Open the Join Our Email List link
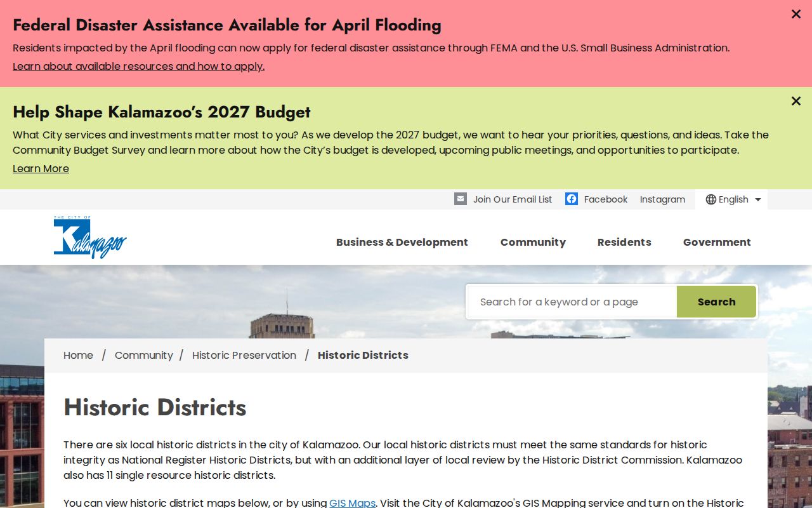 coord(513,199)
